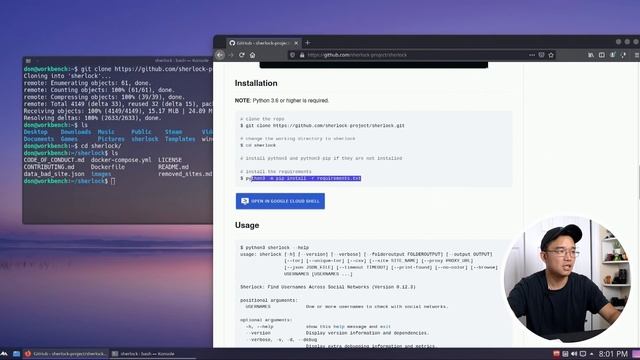Click the 'python3 sherlock --help' line
The width and height of the screenshot is (640, 360).
(274, 248)
